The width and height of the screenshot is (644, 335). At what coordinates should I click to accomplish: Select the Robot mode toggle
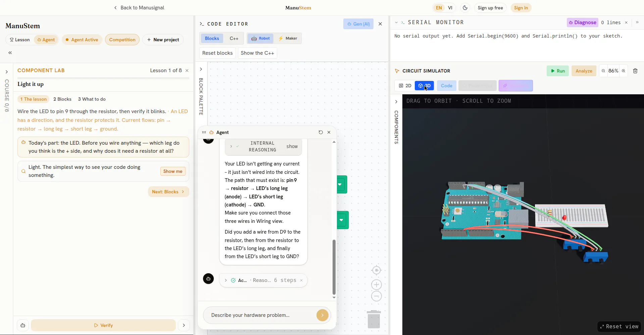click(260, 38)
